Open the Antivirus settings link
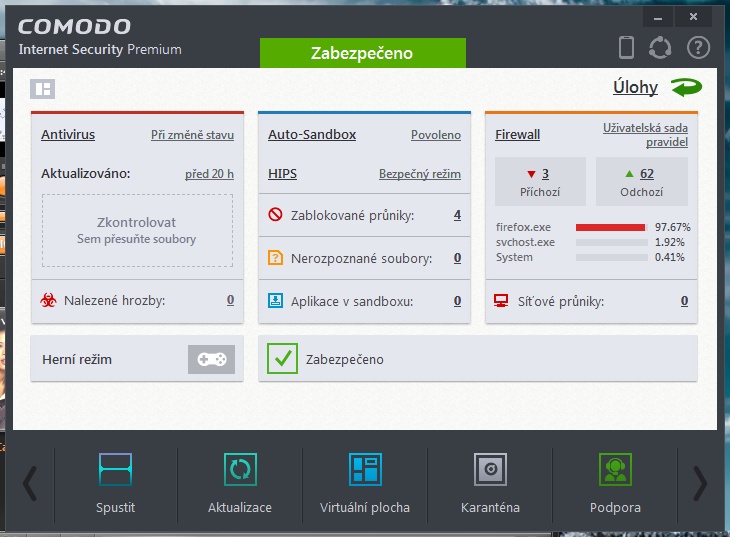Screen dimensions: 730x537 click(x=68, y=135)
